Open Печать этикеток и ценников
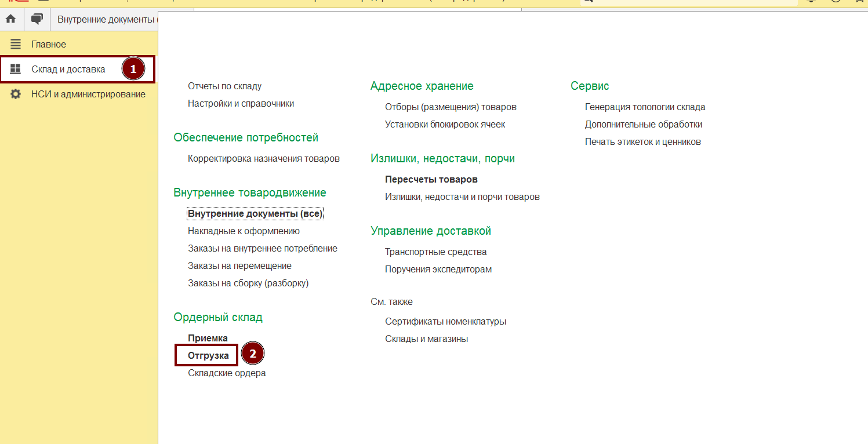Viewport: 868px width, 444px height. (x=642, y=142)
